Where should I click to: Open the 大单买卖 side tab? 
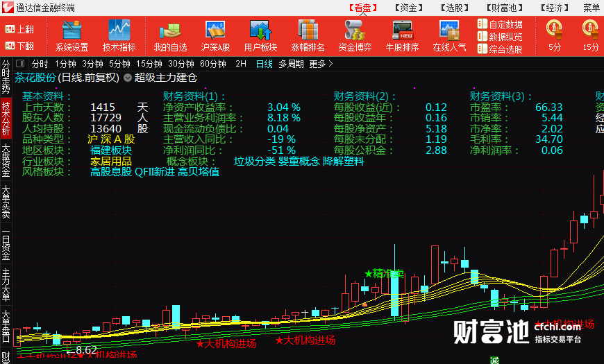click(x=6, y=202)
